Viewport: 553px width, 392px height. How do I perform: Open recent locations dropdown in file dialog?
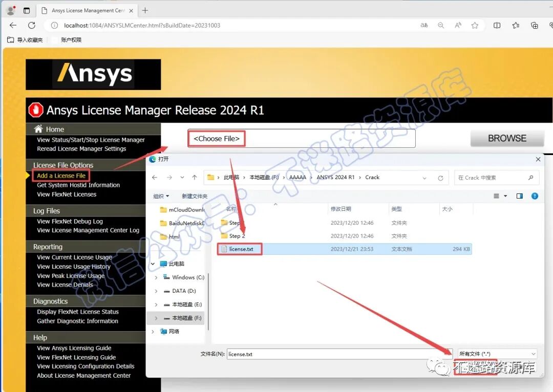(182, 177)
